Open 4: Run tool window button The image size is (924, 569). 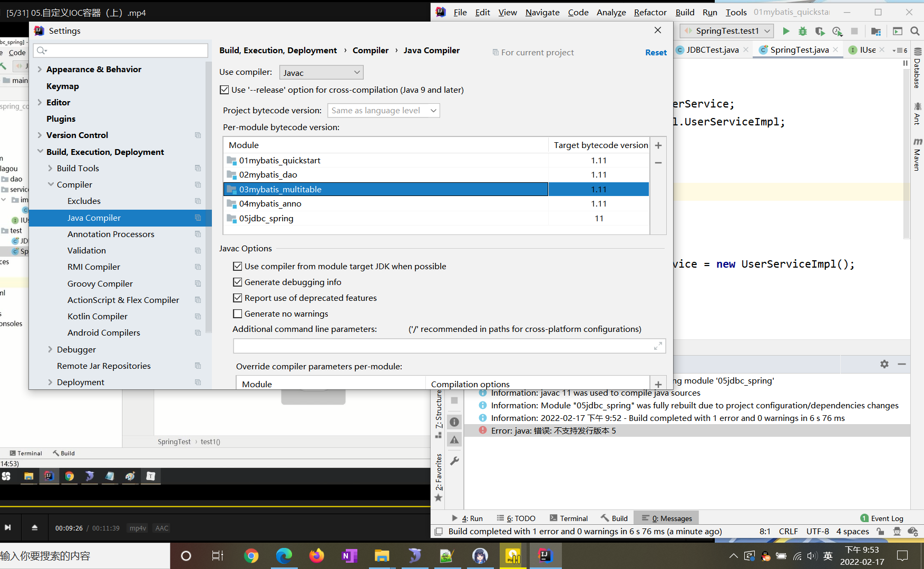click(467, 518)
